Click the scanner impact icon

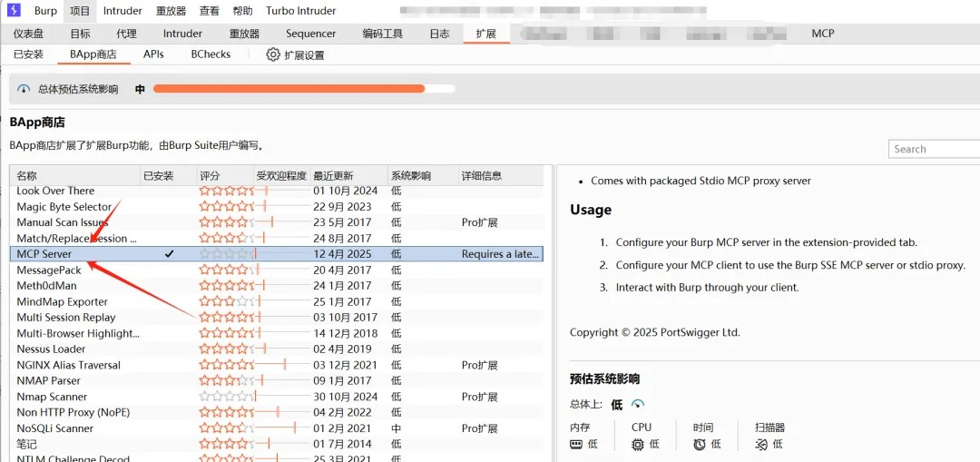[761, 445]
